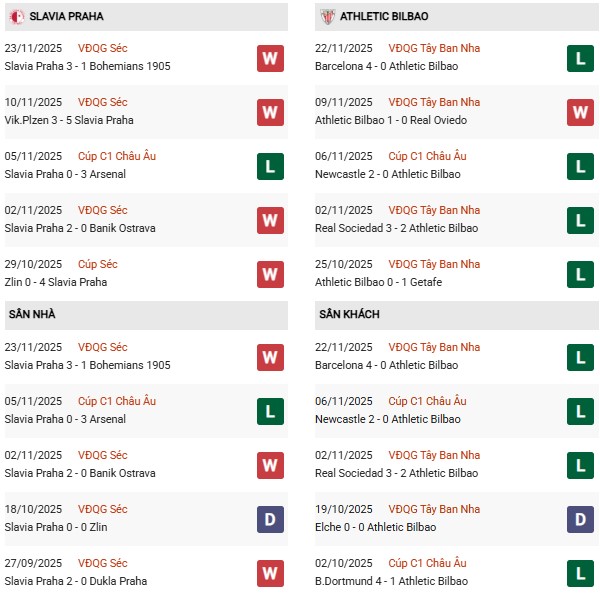The height and width of the screenshot is (596, 600).
Task: Click the win badge for Zlin 0 - 4 Slavia Praha
Action: click(x=269, y=274)
